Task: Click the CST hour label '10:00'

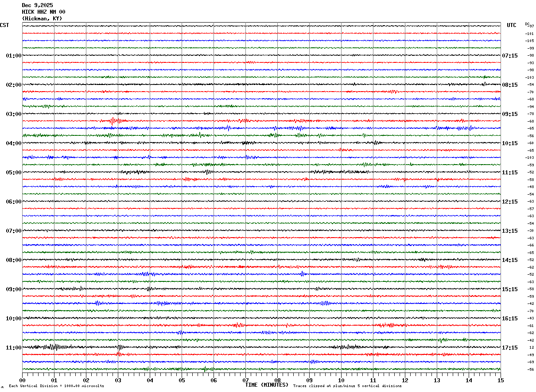Action: 14,319
